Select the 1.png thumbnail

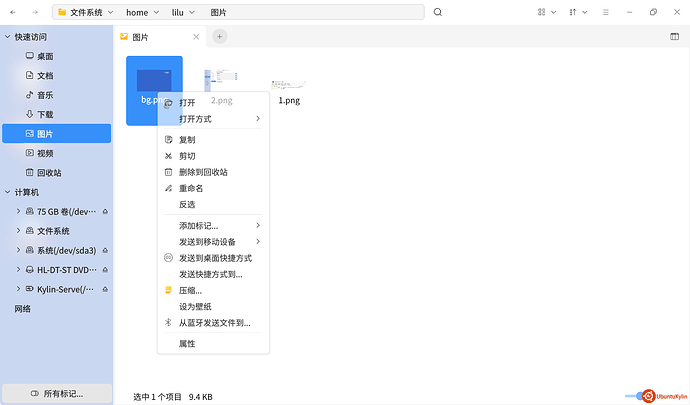pos(289,85)
